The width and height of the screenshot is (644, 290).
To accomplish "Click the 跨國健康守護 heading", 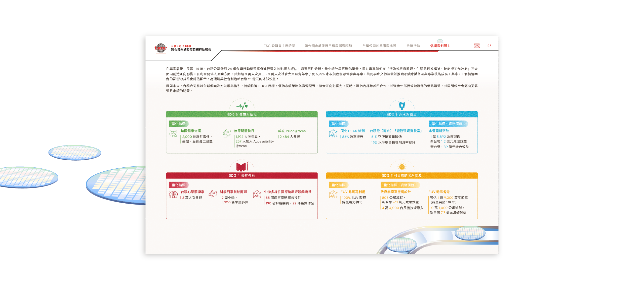I will (x=191, y=131).
